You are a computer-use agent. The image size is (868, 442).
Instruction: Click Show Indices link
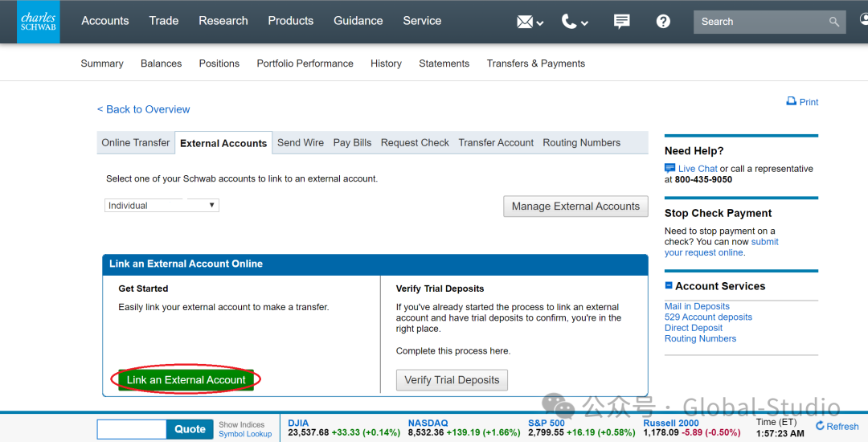click(x=241, y=425)
